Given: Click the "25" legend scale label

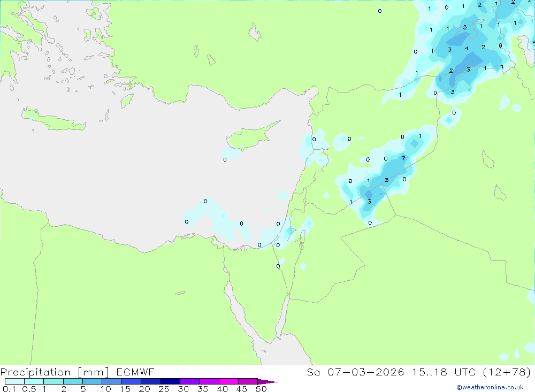Looking at the screenshot, I should 164,389.
